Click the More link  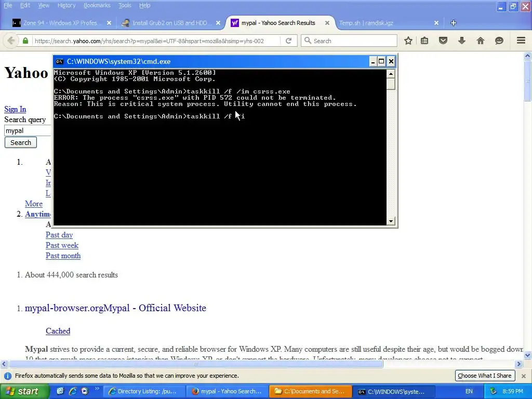(x=34, y=204)
